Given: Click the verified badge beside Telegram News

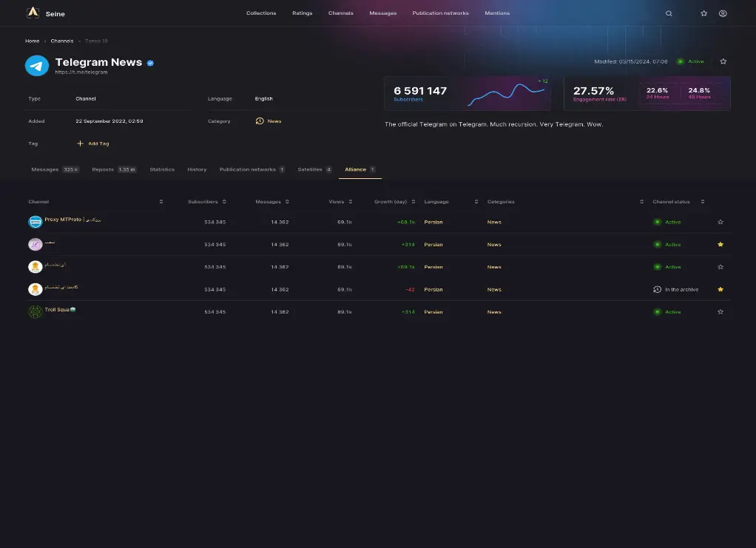Looking at the screenshot, I should 150,63.
